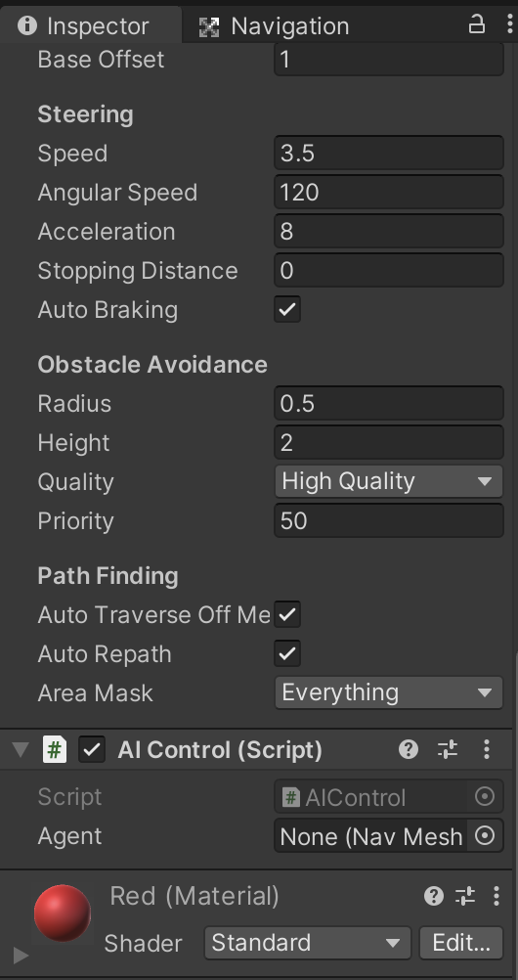
Task: Open Red Material preset sliders icon
Action: (465, 896)
